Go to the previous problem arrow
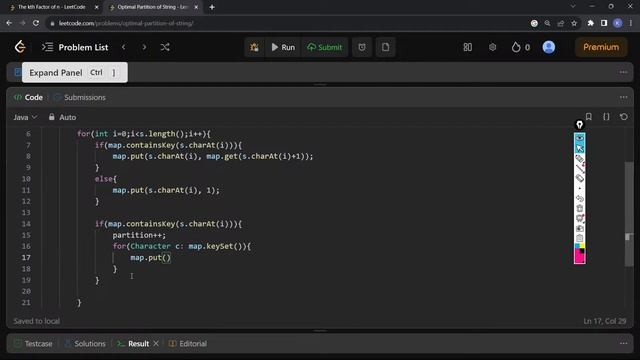The image size is (640, 360). (x=124, y=47)
